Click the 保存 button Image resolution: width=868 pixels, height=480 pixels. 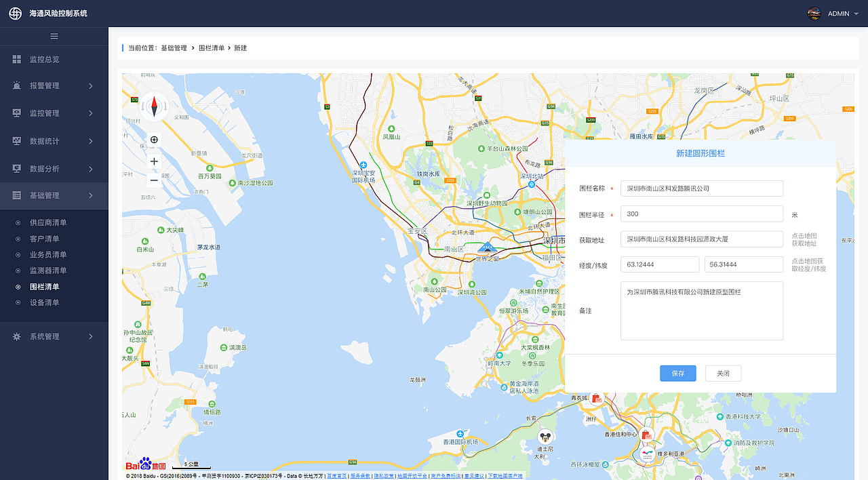point(678,374)
